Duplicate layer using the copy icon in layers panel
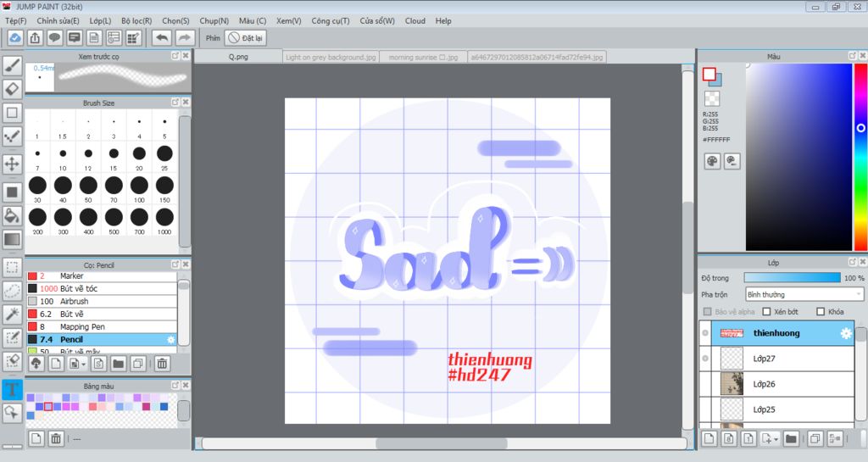Image resolution: width=868 pixels, height=462 pixels. [815, 439]
